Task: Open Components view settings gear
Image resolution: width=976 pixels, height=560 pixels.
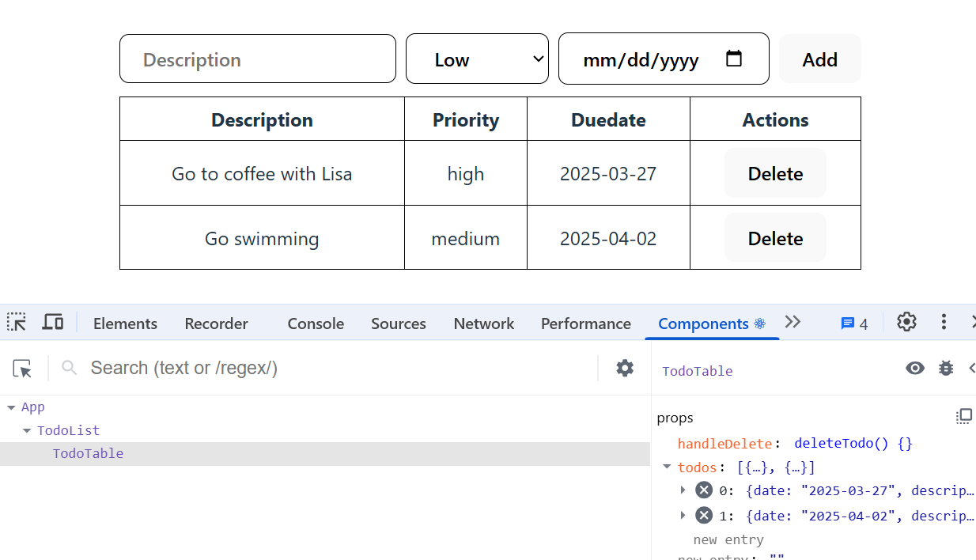Action: tap(625, 368)
